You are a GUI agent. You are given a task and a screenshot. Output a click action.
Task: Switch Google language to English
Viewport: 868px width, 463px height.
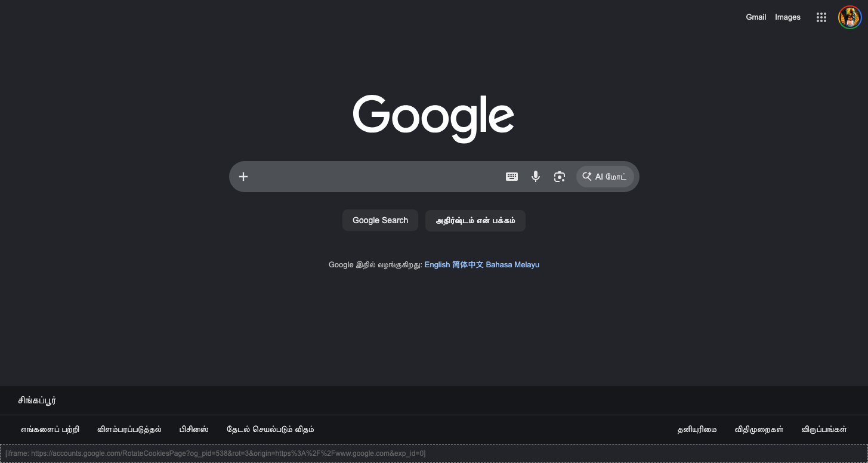click(437, 264)
